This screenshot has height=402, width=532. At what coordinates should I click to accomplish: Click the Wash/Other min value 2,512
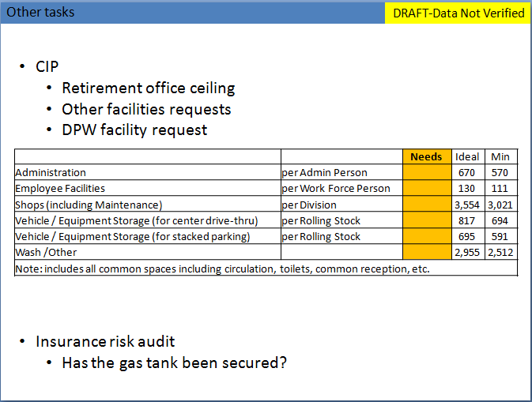point(500,252)
